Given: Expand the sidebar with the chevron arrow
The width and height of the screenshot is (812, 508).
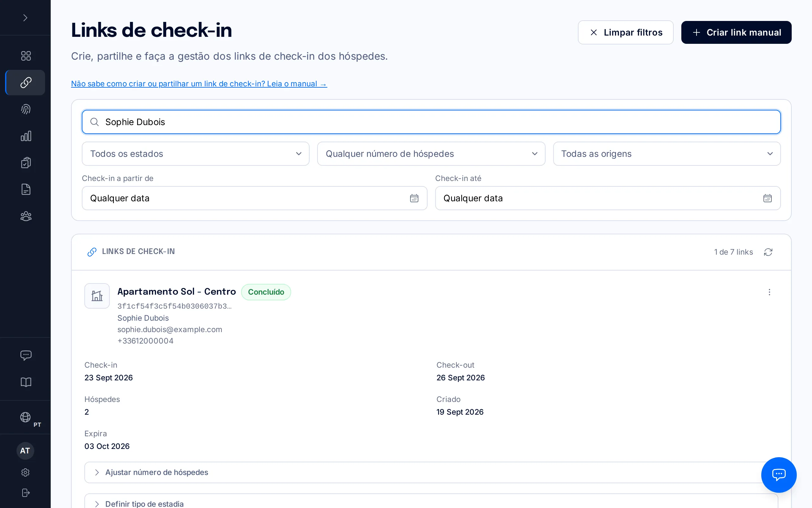Looking at the screenshot, I should coord(25,17).
